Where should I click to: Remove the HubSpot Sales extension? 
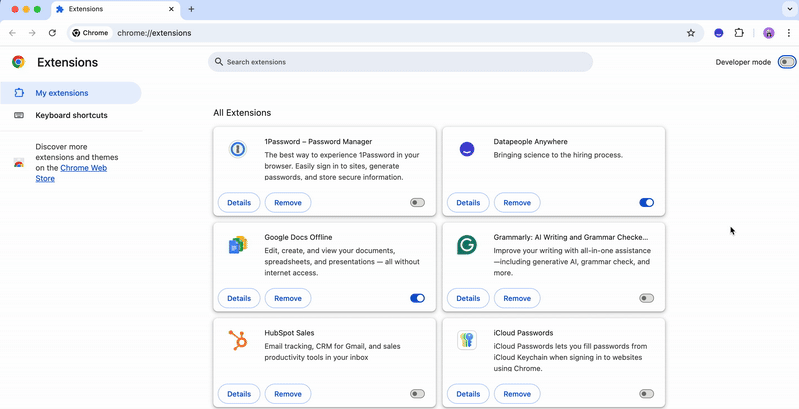tap(288, 394)
